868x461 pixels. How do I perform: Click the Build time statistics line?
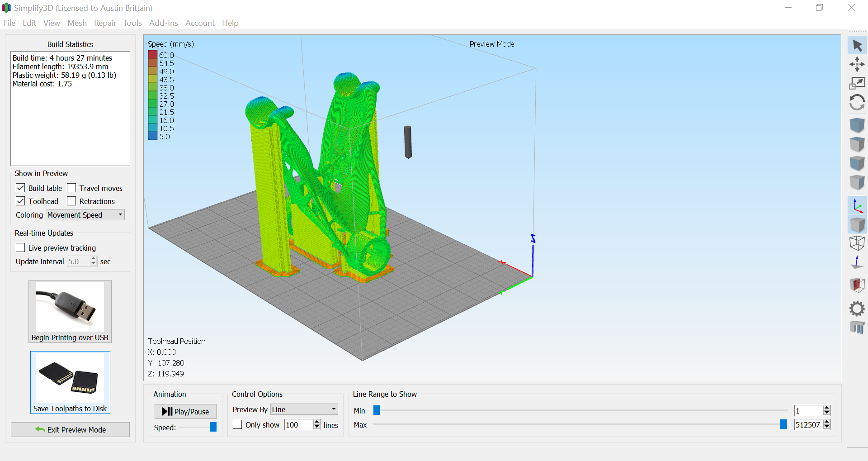point(62,58)
